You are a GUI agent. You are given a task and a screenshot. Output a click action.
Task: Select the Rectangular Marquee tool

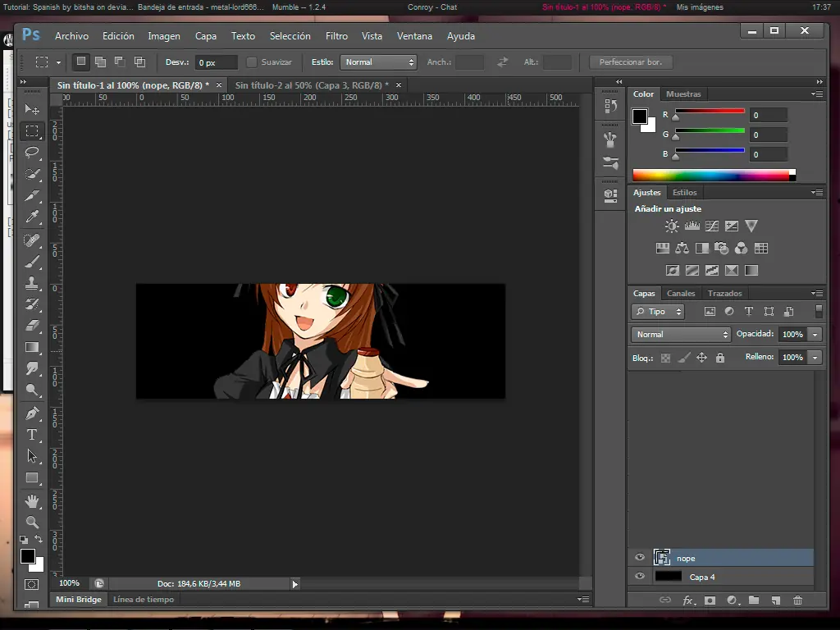(x=32, y=130)
